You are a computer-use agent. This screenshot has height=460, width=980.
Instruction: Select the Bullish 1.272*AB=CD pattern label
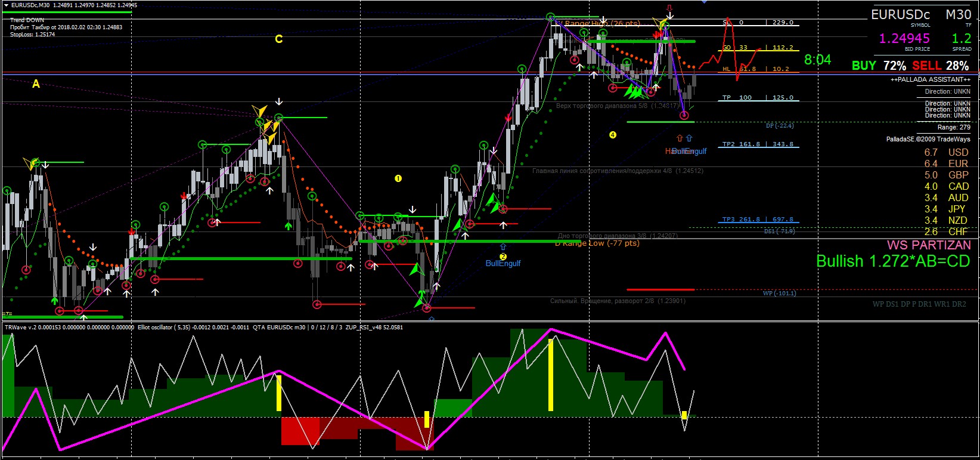pos(893,261)
